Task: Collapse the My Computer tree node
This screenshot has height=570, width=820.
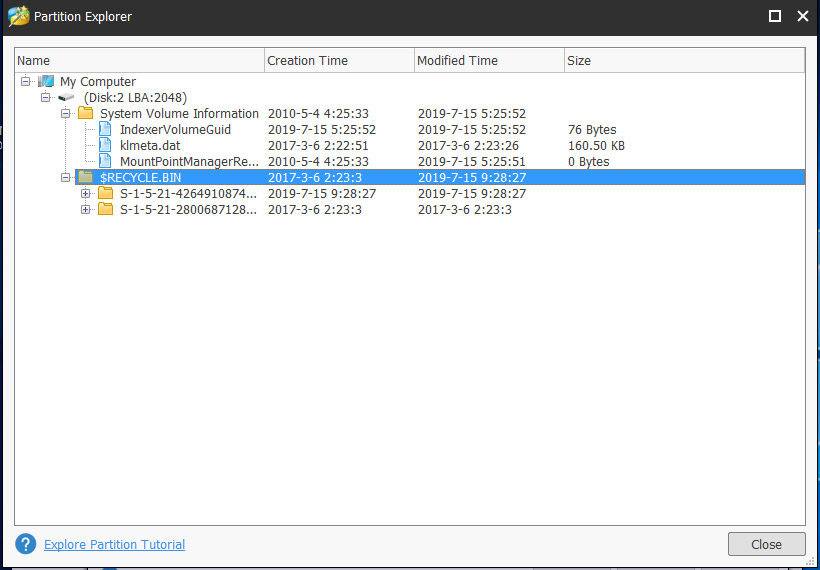Action: tap(26, 82)
